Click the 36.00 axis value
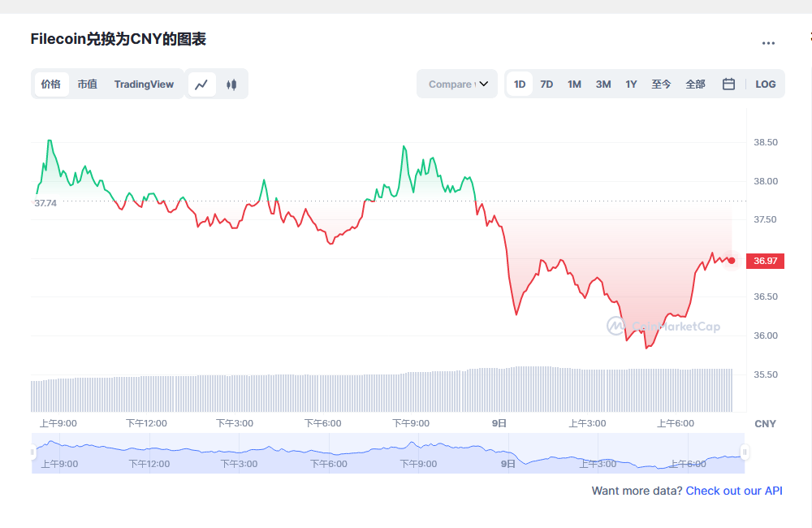The image size is (812, 528). pyautogui.click(x=766, y=335)
